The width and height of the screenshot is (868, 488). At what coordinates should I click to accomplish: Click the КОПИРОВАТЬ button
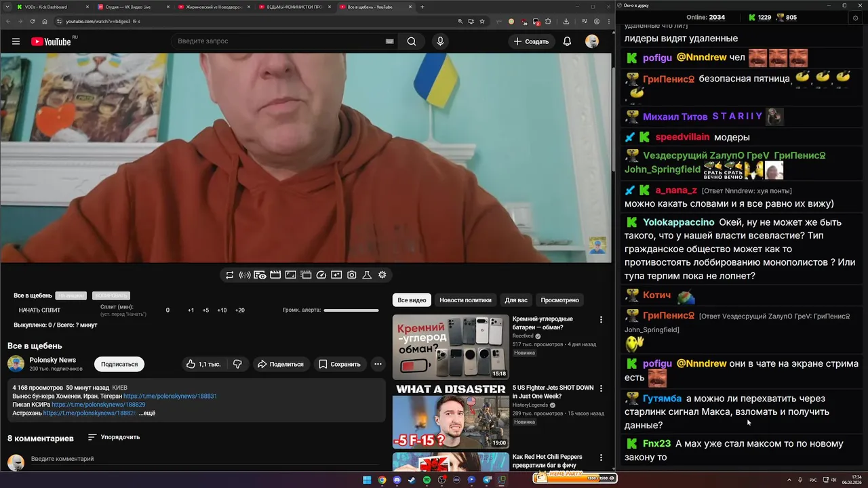(x=111, y=296)
